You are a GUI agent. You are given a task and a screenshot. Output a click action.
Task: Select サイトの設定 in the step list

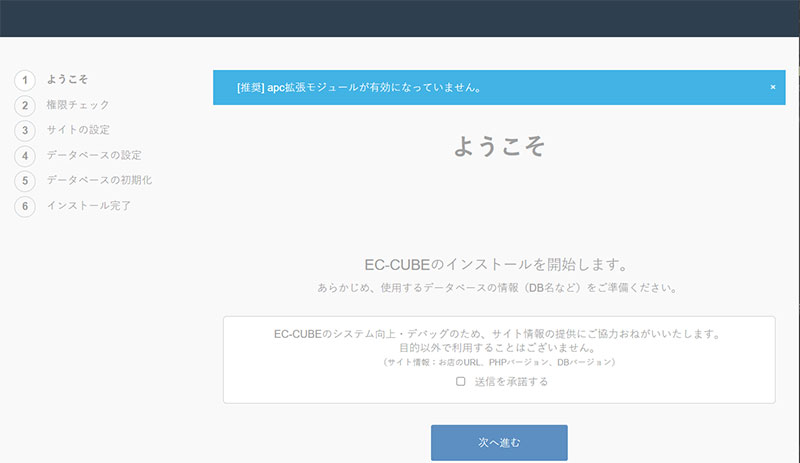point(78,130)
